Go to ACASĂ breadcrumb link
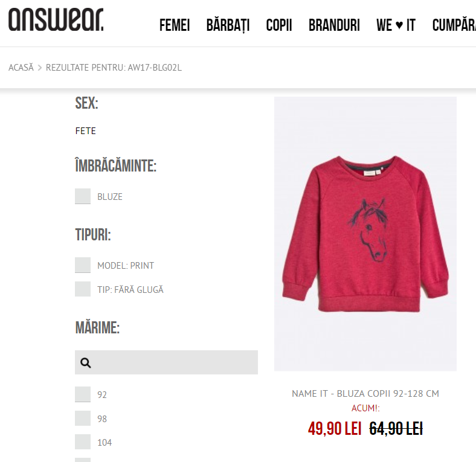The image size is (476, 462). coord(21,68)
